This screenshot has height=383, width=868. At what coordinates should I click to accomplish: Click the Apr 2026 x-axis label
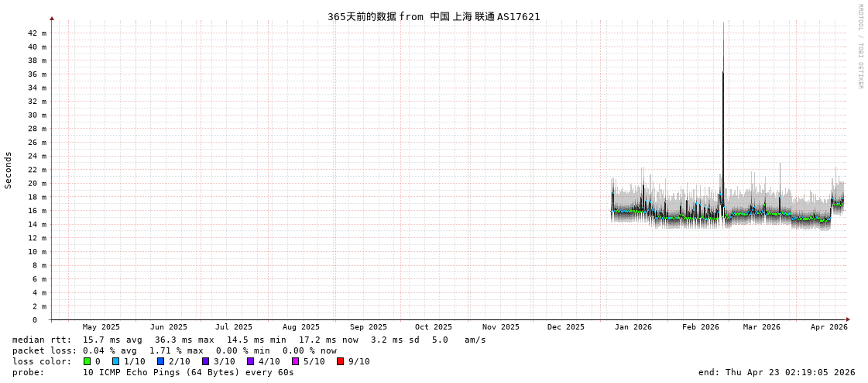pos(829,327)
